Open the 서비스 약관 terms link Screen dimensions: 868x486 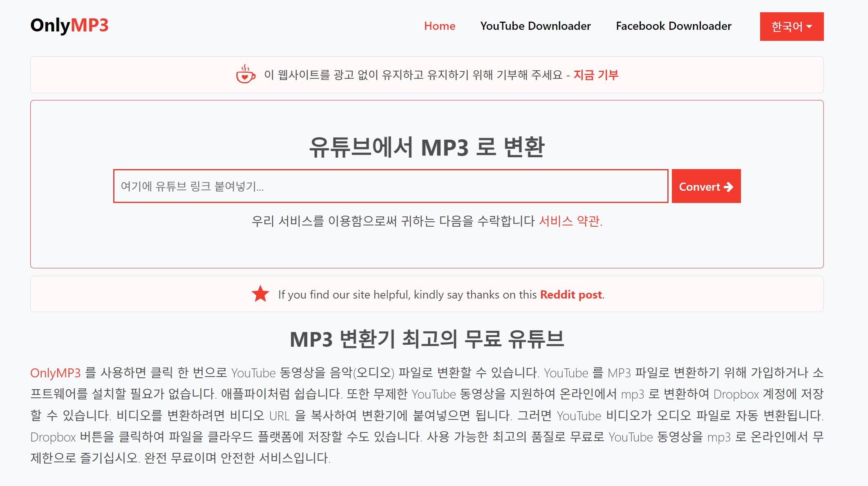[570, 221]
